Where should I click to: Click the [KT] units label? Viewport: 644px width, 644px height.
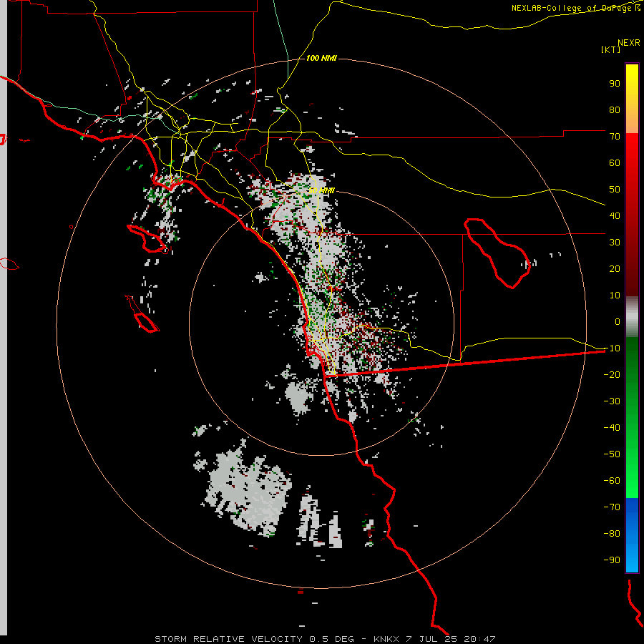pos(611,49)
